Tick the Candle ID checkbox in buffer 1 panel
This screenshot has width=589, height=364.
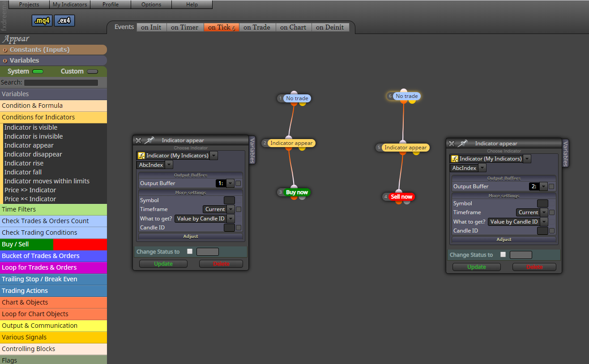pyautogui.click(x=239, y=228)
